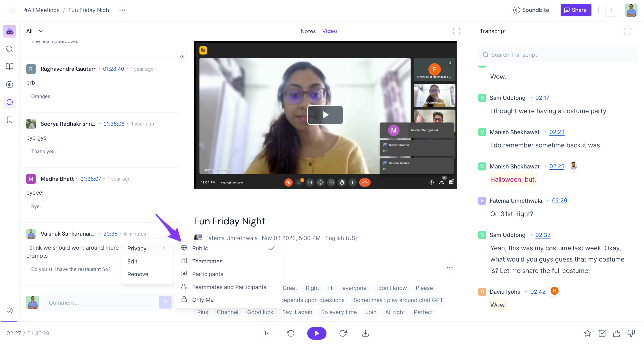Jump to transcript timestamp 02:29
The height and width of the screenshot is (347, 644).
(x=559, y=200)
